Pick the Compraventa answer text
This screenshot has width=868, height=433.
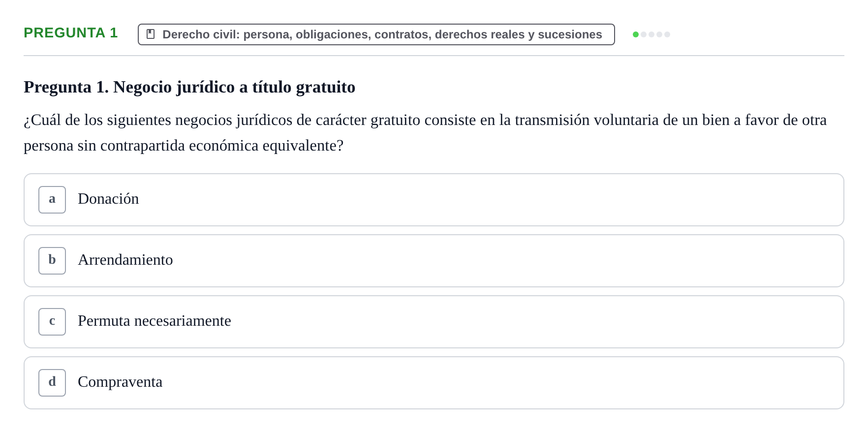pyautogui.click(x=120, y=382)
